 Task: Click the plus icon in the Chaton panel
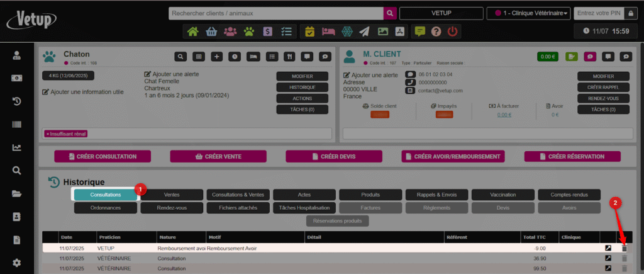click(217, 57)
